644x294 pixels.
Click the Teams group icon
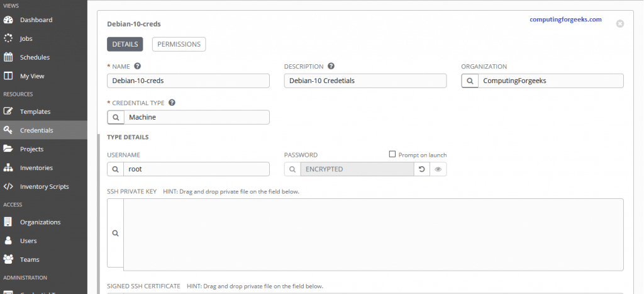point(8,259)
